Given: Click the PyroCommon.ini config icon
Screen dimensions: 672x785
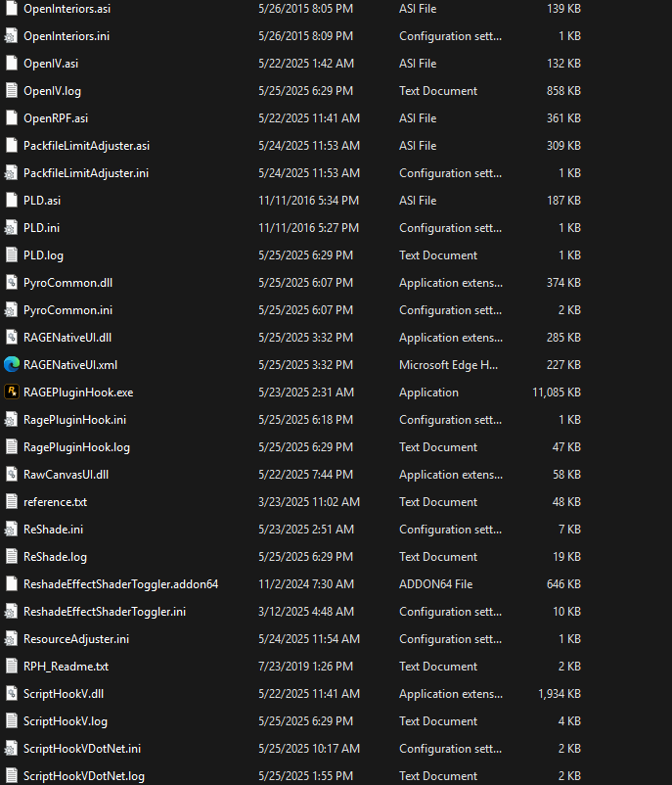Looking at the screenshot, I should [x=11, y=310].
